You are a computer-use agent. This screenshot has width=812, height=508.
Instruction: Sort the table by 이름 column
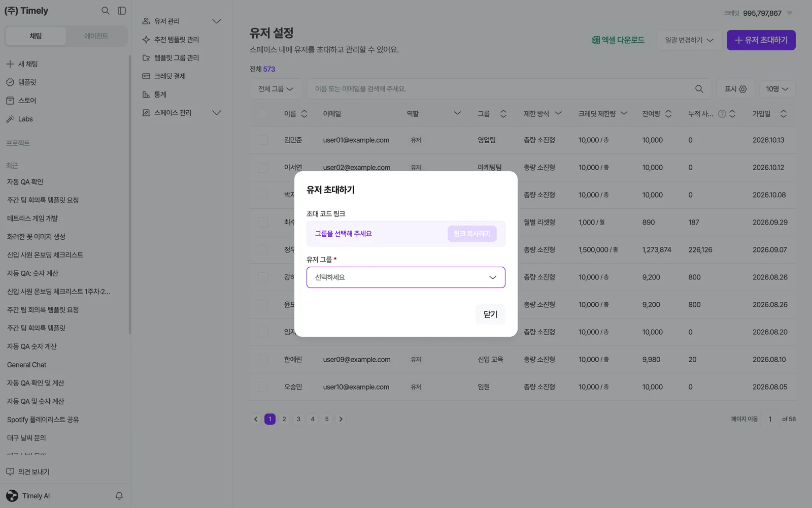[x=304, y=114]
